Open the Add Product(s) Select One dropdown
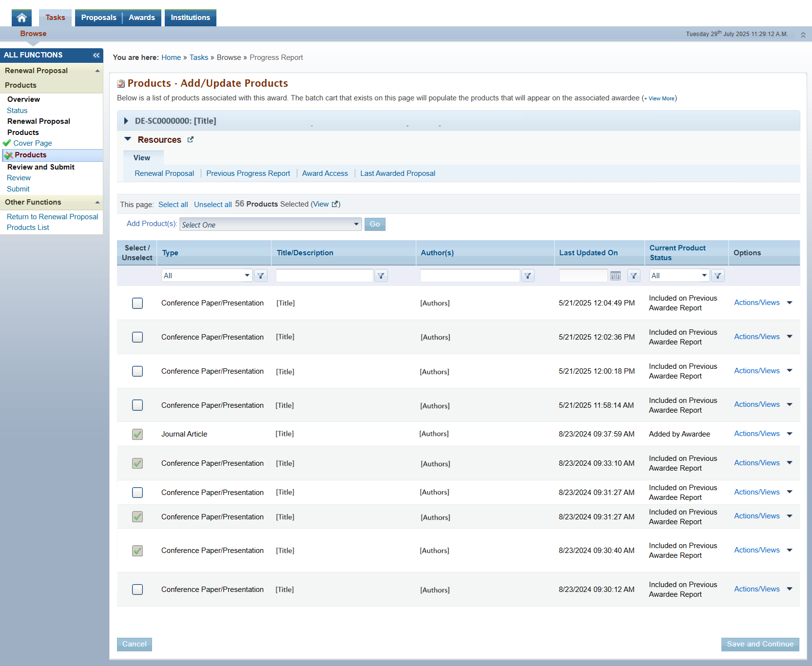812x666 pixels. point(271,225)
